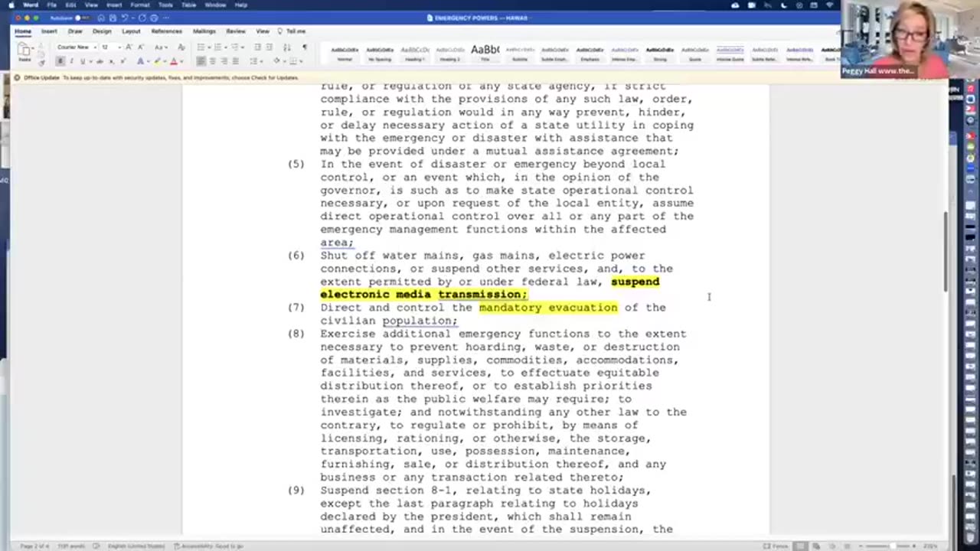Image resolution: width=980 pixels, height=551 pixels.
Task: Toggle bold formatting
Action: pyautogui.click(x=60, y=61)
